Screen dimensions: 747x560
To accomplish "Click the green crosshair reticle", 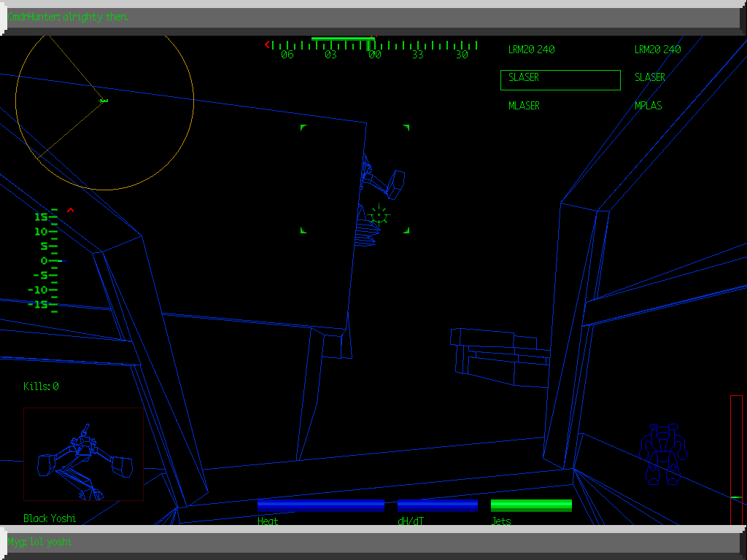I will coord(379,214).
